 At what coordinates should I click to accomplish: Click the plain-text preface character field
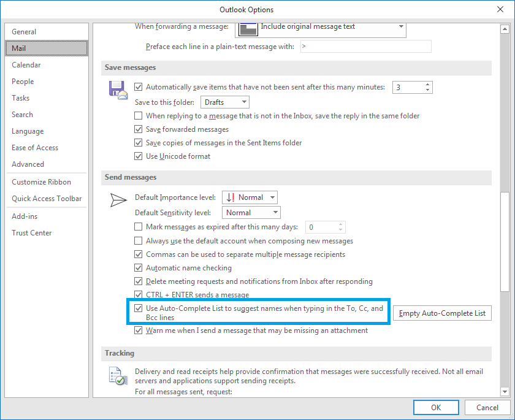pos(365,47)
